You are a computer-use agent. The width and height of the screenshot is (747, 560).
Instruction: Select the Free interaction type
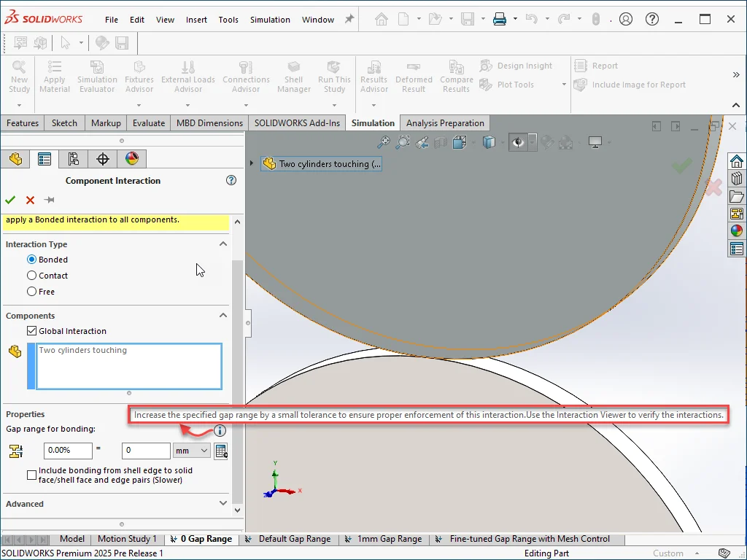coord(32,292)
